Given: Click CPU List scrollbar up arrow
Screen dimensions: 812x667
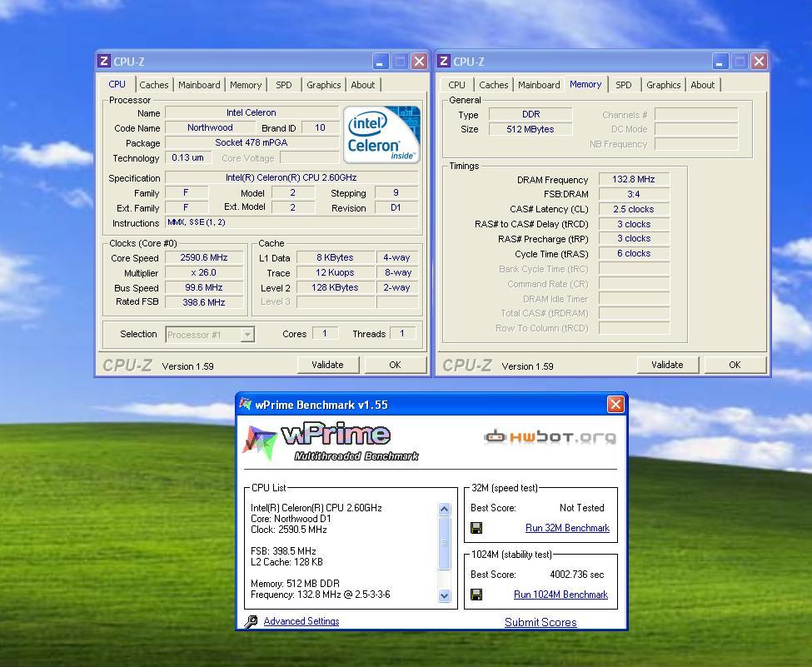Looking at the screenshot, I should pos(445,509).
